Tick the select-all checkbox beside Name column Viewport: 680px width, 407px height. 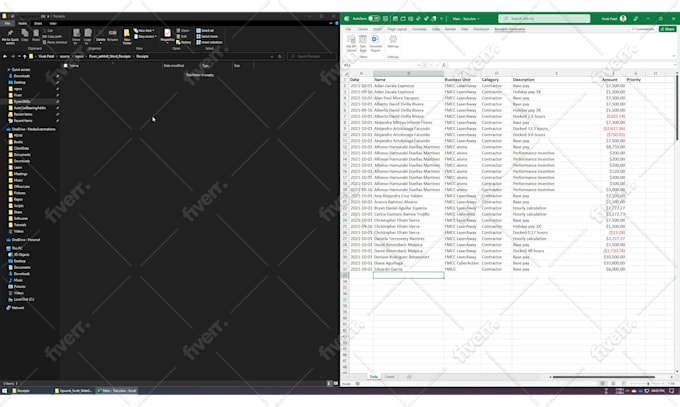click(65, 66)
